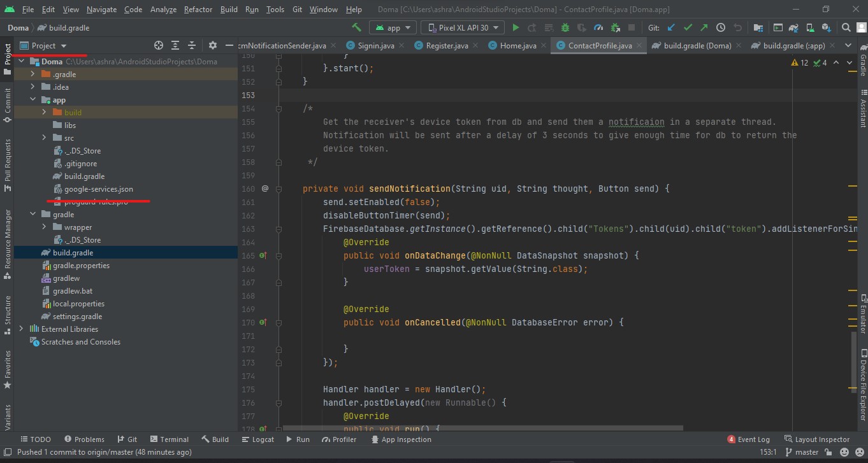Open the Pixel XL API 30 device dropdown

point(463,27)
